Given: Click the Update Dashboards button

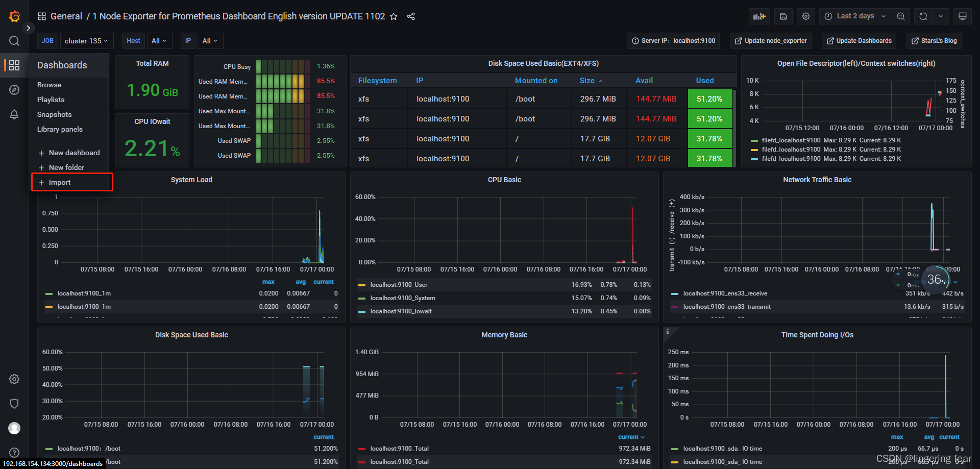Looking at the screenshot, I should (859, 41).
